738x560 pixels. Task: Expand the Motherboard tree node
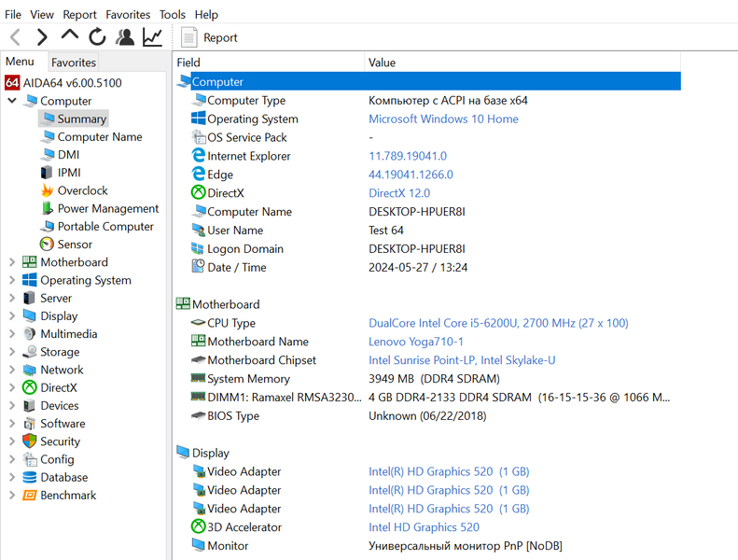(12, 262)
